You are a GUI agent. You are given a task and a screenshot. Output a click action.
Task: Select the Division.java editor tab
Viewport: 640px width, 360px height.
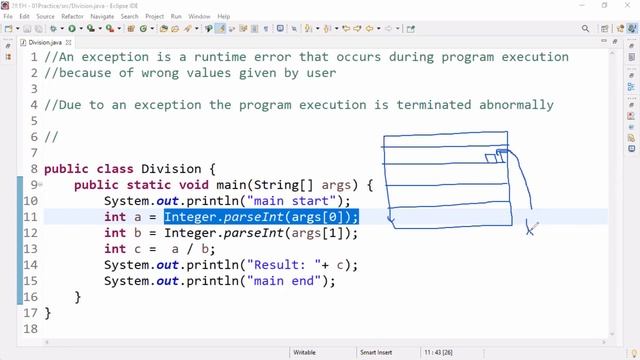[x=44, y=42]
